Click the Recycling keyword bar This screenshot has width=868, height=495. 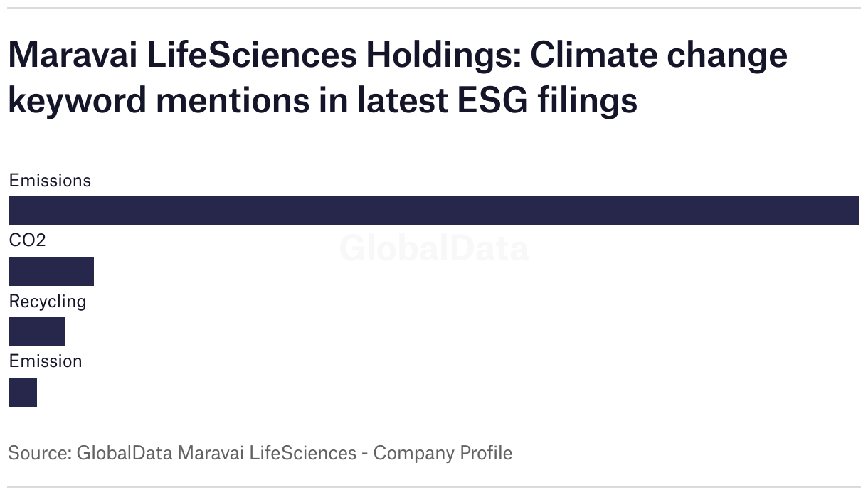click(37, 331)
